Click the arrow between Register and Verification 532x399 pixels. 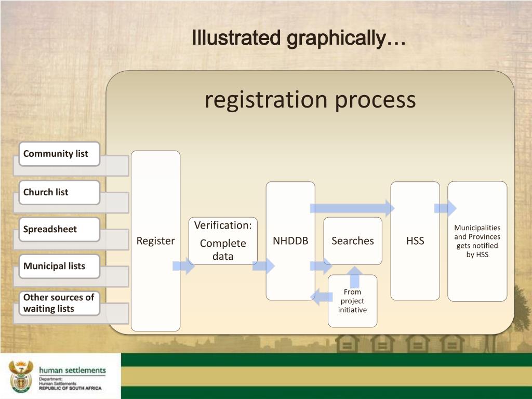click(183, 266)
